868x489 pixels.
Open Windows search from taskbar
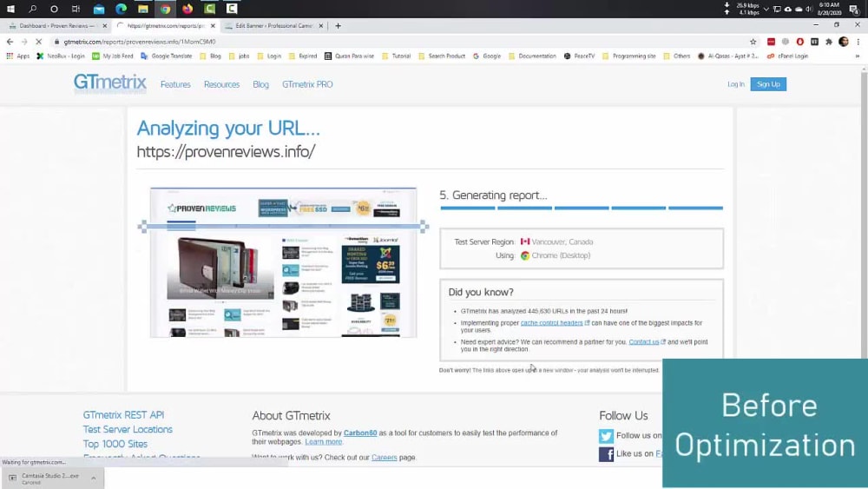(x=33, y=9)
